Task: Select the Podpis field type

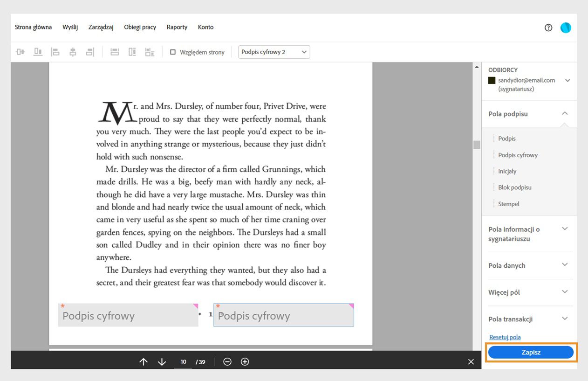Action: (x=507, y=139)
